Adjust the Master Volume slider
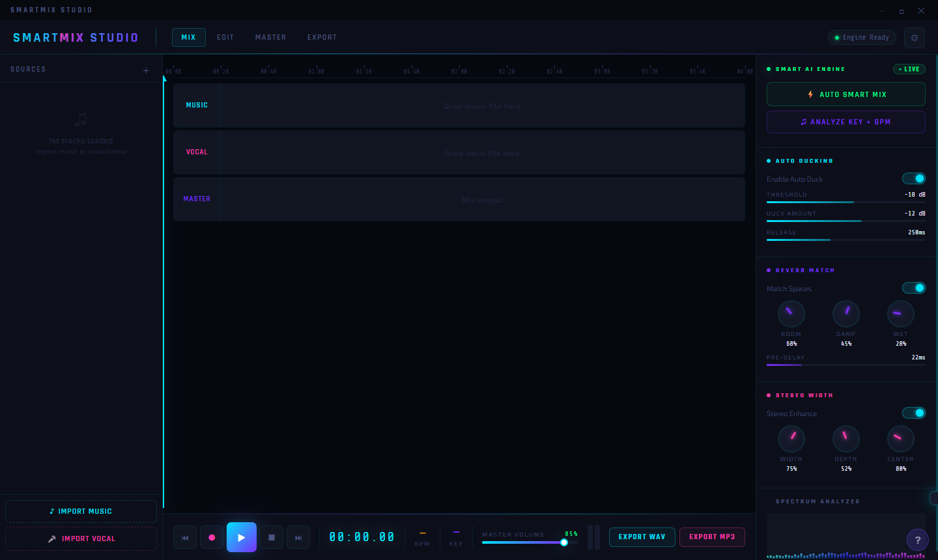Viewport: 938px width, 560px height. [530, 542]
